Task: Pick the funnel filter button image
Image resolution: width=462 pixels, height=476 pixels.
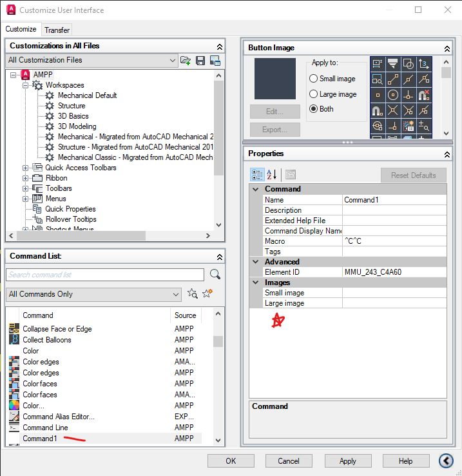Action: pos(393,64)
